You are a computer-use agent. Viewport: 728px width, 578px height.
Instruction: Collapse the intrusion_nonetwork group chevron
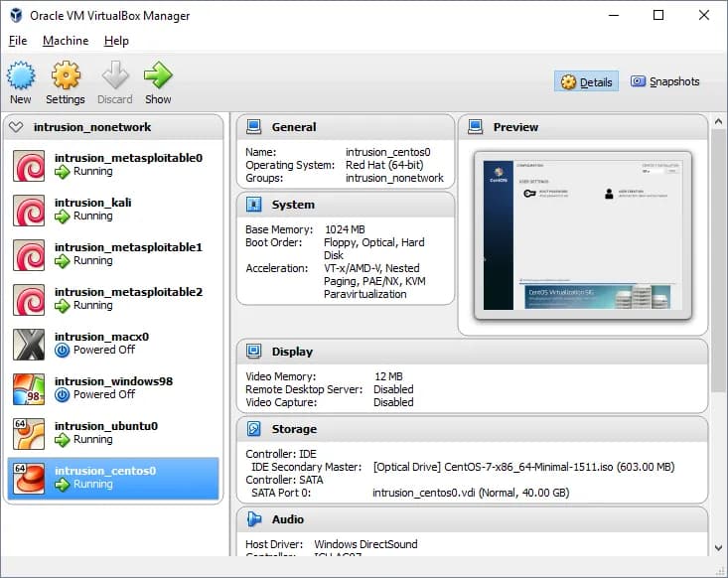coord(15,127)
